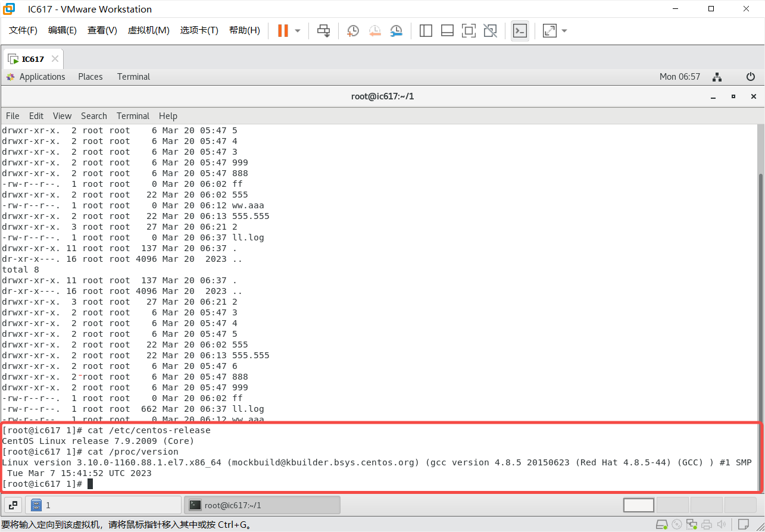765x532 pixels.
Task: Click the printer device status icon
Action: coord(706,525)
